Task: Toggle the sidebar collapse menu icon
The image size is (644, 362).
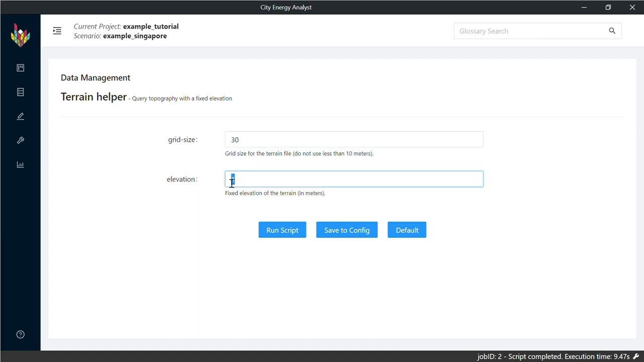Action: point(57,31)
